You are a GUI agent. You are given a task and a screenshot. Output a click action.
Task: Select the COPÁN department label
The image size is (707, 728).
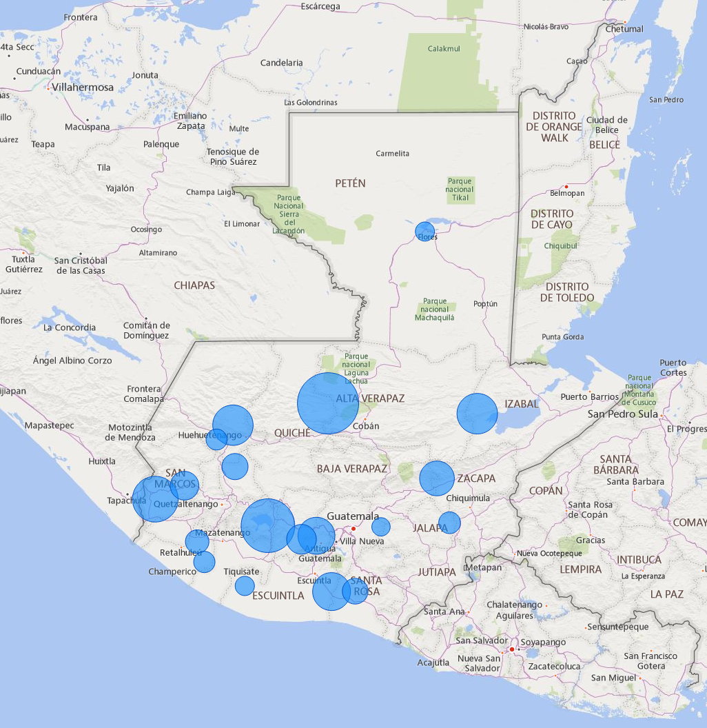(x=546, y=491)
